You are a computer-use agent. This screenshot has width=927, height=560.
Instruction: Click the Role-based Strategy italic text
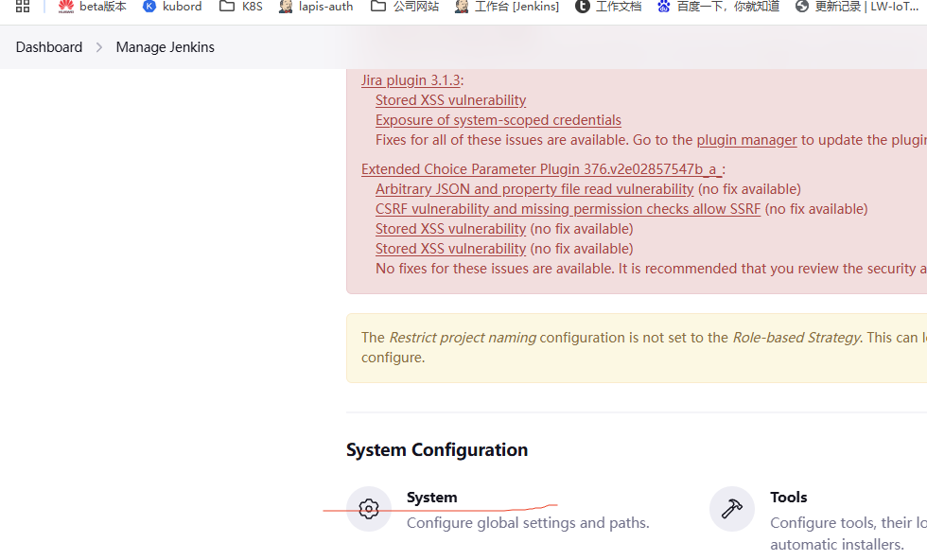tap(796, 338)
